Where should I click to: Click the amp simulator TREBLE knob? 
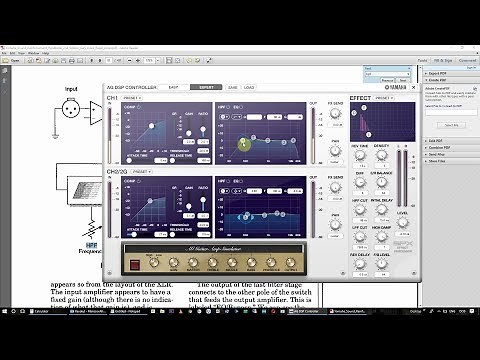point(212,262)
